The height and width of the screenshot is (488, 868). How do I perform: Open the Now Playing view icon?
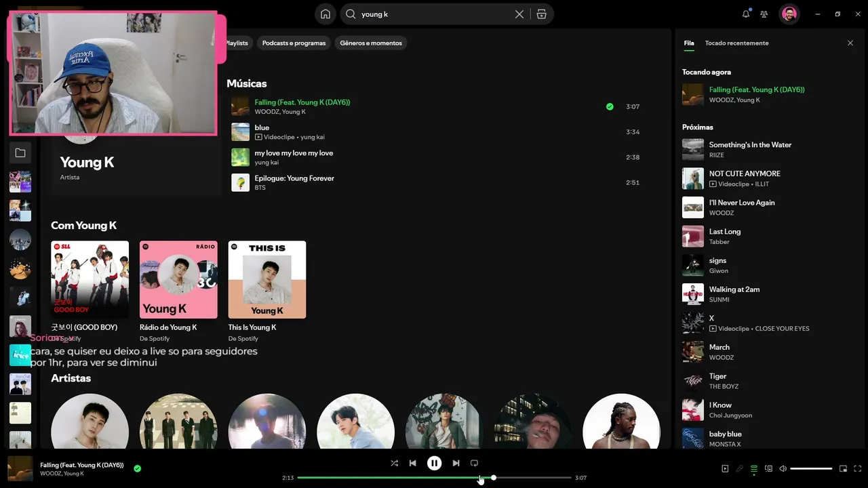(725, 468)
